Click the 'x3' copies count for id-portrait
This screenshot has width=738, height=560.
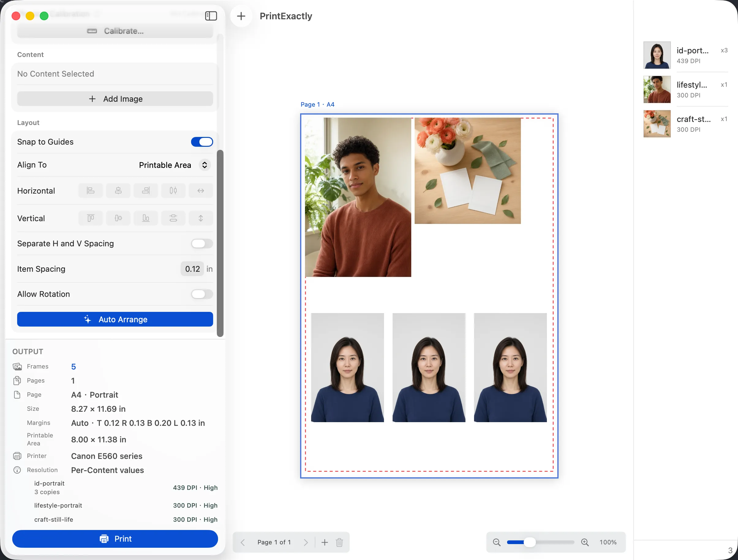[x=724, y=50]
